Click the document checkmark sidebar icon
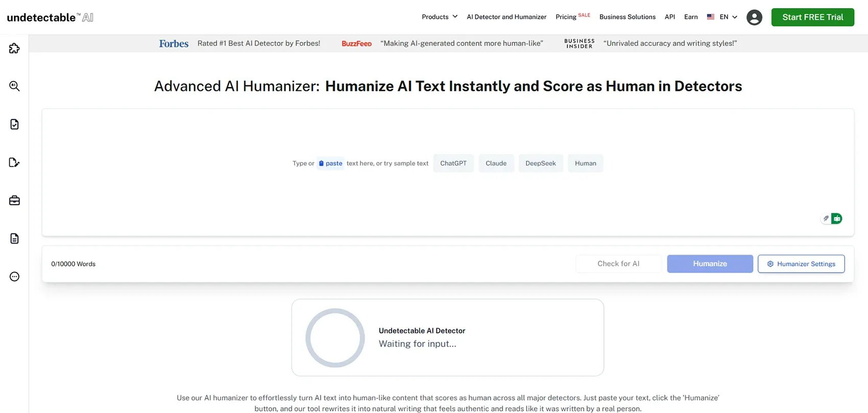The image size is (868, 413). (14, 125)
